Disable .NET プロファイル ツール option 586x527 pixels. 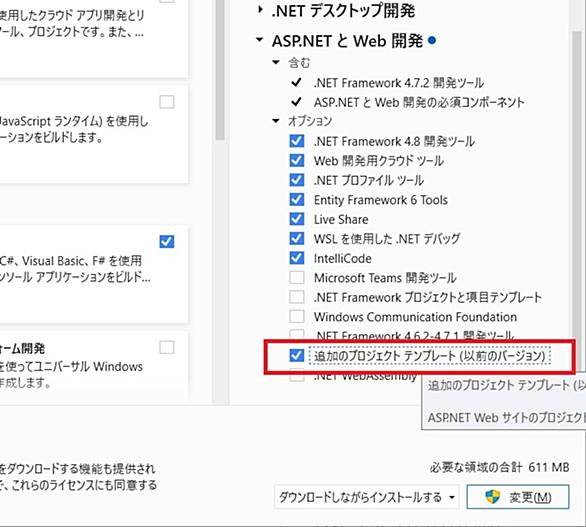click(297, 180)
